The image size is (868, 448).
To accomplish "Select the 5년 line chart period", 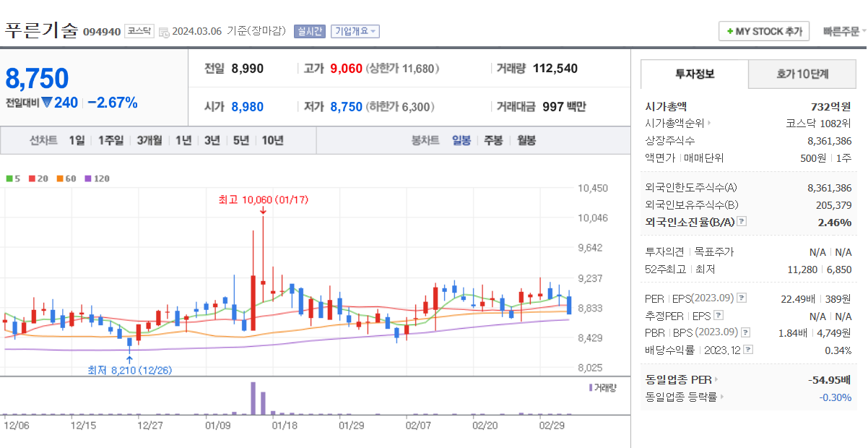I will (x=241, y=140).
